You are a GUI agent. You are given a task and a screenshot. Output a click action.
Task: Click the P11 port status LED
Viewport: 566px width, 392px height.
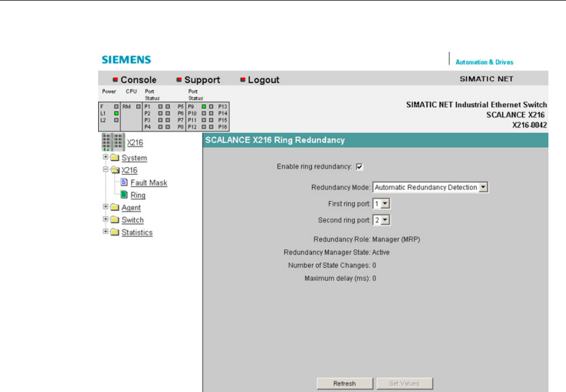[x=204, y=120]
